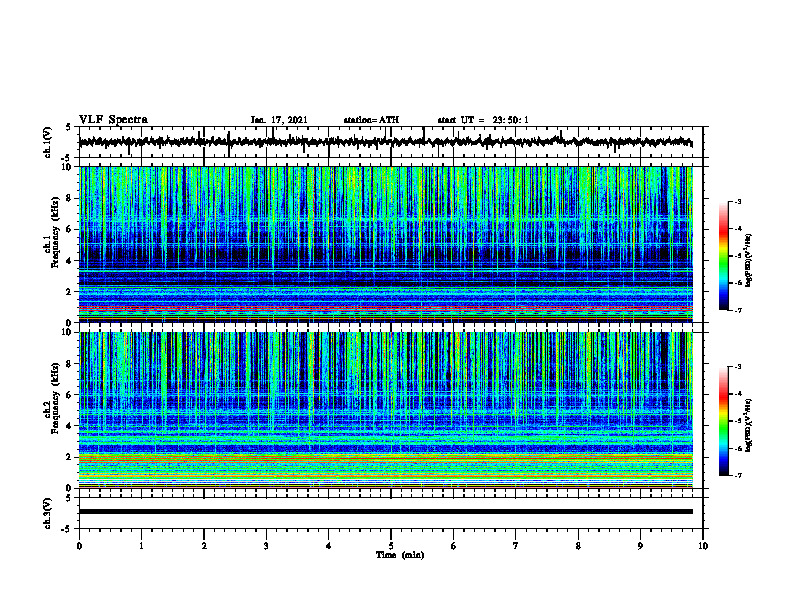The height and width of the screenshot is (612, 792).
Task: Click the "station=ATH" header label
Action: click(371, 120)
